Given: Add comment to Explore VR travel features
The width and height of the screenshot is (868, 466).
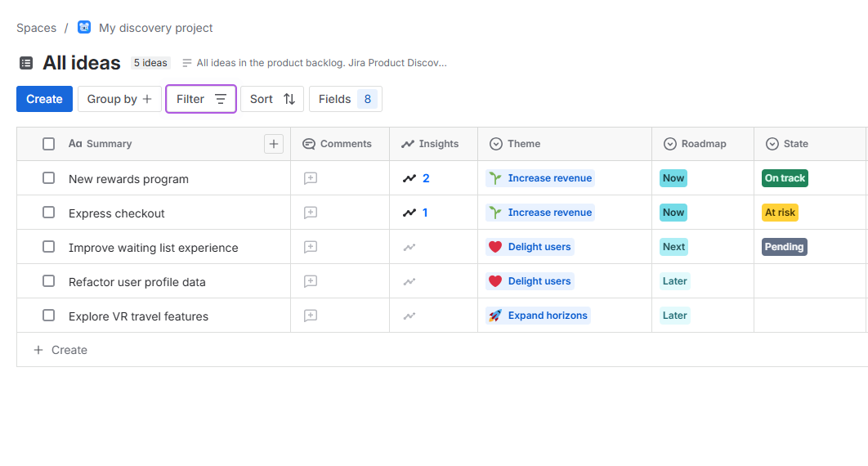Looking at the screenshot, I should pos(311,316).
